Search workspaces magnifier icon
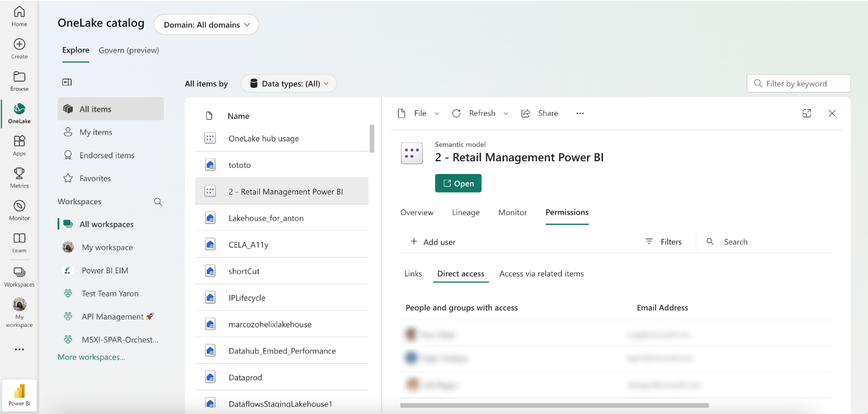The height and width of the screenshot is (414, 868). 158,202
